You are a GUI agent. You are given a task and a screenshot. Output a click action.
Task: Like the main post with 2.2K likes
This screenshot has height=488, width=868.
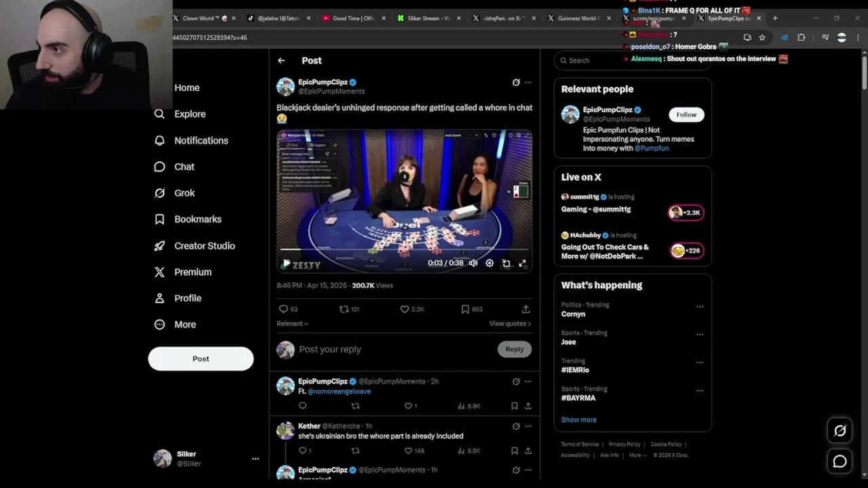(412, 309)
